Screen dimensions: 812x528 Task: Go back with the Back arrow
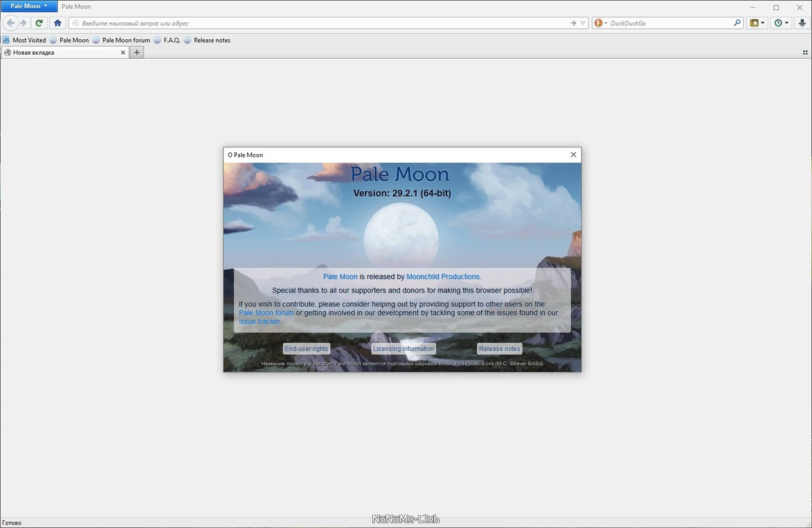[x=10, y=23]
